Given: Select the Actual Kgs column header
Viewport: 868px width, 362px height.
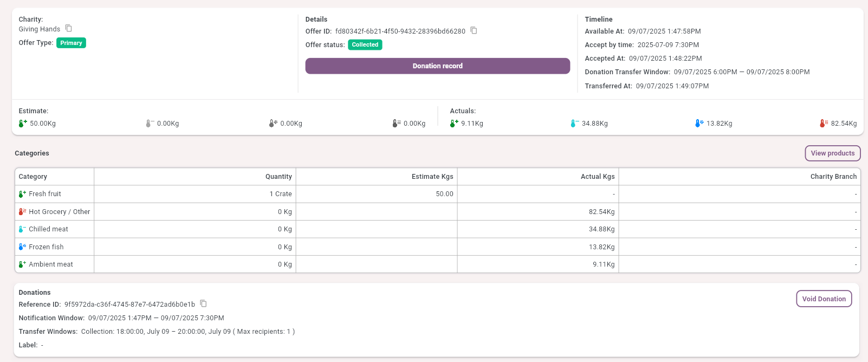Looking at the screenshot, I should click(597, 177).
